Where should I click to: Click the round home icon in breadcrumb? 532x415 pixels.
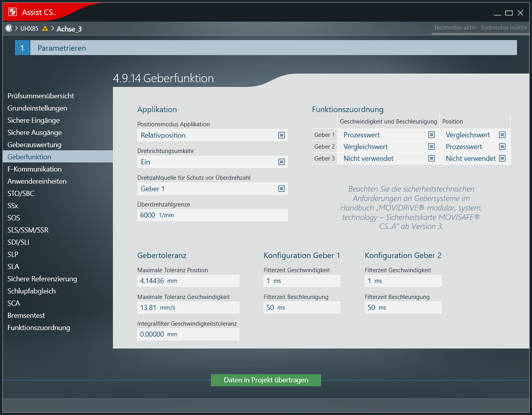tap(8, 29)
